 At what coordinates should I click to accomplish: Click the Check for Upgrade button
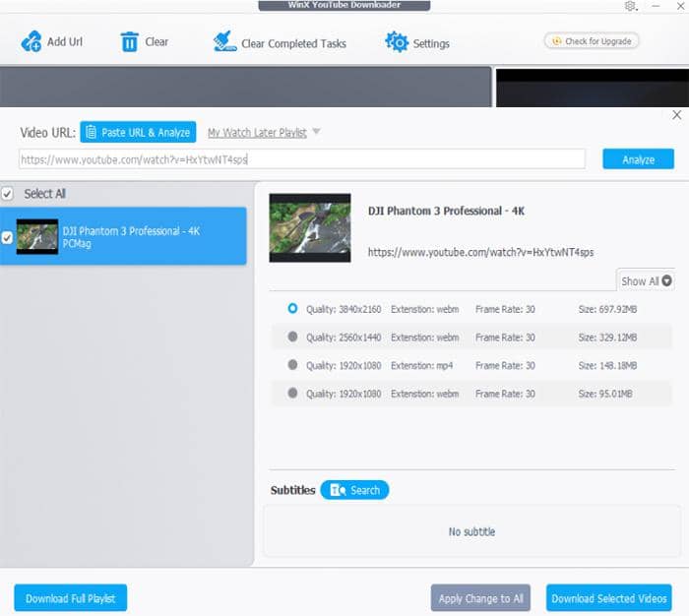[592, 41]
